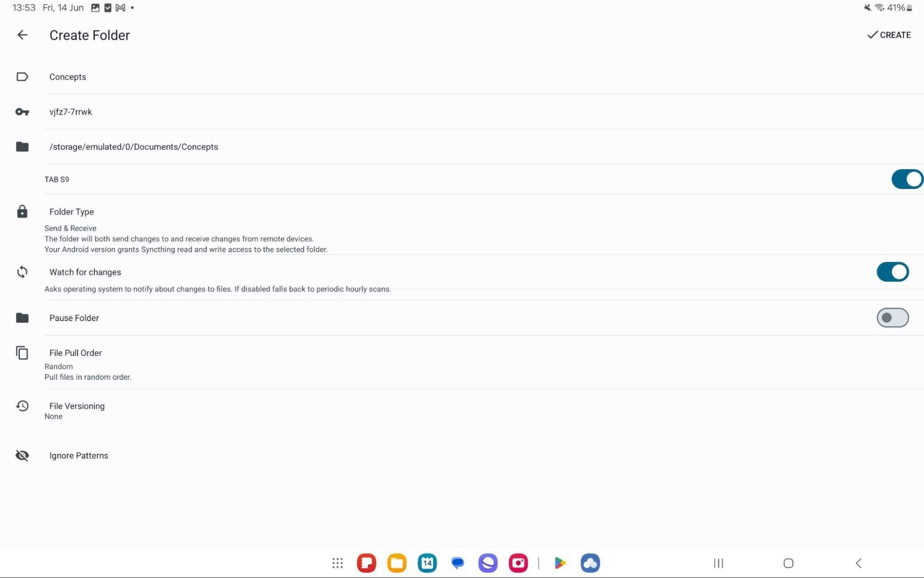Click the folder ID key icon
The width and height of the screenshot is (924, 578).
(x=22, y=112)
